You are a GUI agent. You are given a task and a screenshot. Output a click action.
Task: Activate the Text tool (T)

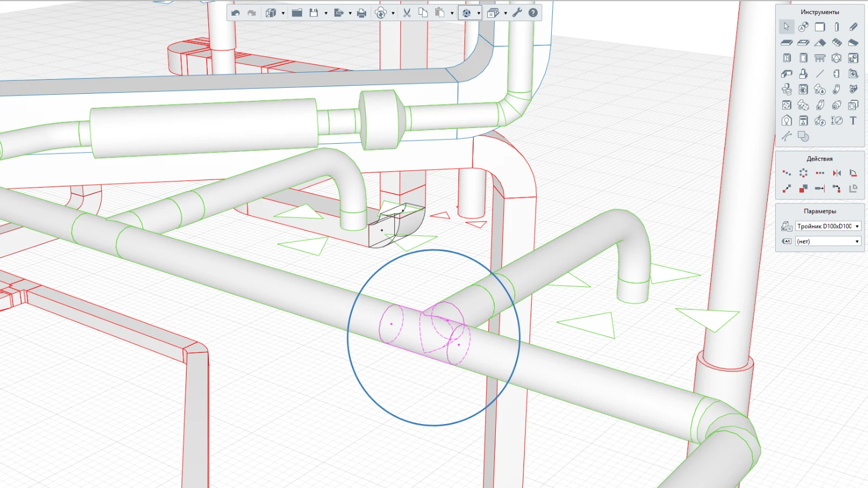(853, 121)
